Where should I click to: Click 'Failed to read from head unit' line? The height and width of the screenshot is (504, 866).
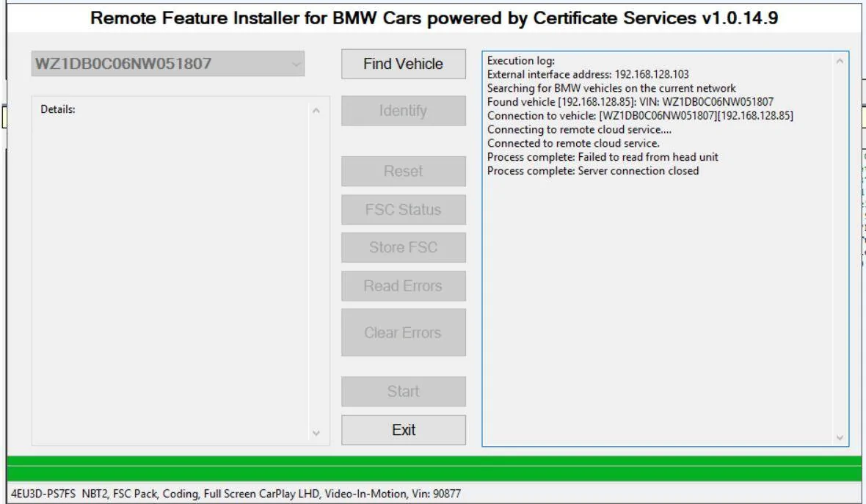(x=603, y=157)
